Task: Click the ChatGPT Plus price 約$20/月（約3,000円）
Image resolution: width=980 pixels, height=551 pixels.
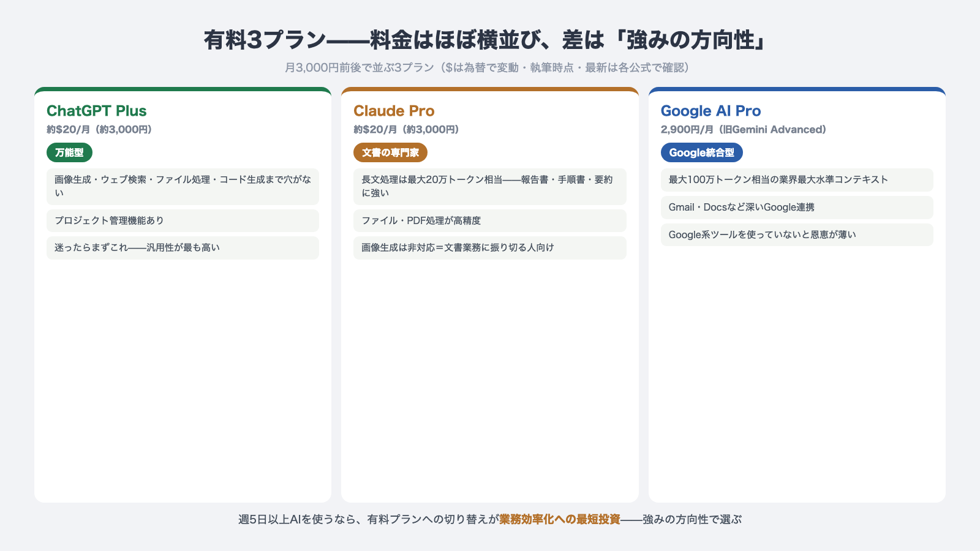Action: click(x=99, y=130)
